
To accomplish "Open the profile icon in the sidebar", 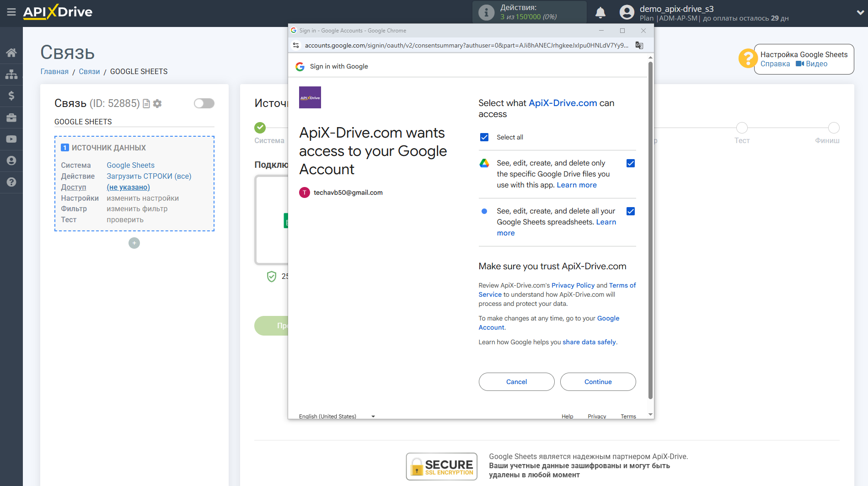I will [x=11, y=160].
